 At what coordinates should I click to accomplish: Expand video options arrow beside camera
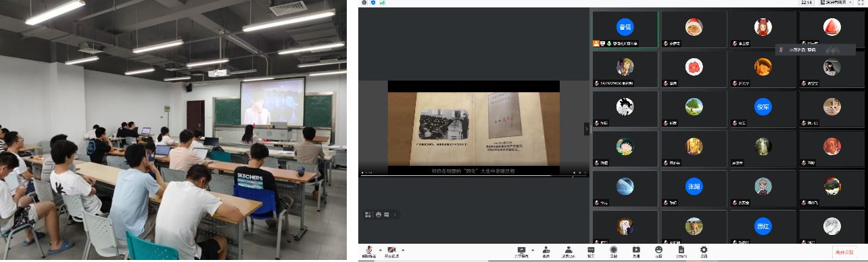(x=403, y=249)
